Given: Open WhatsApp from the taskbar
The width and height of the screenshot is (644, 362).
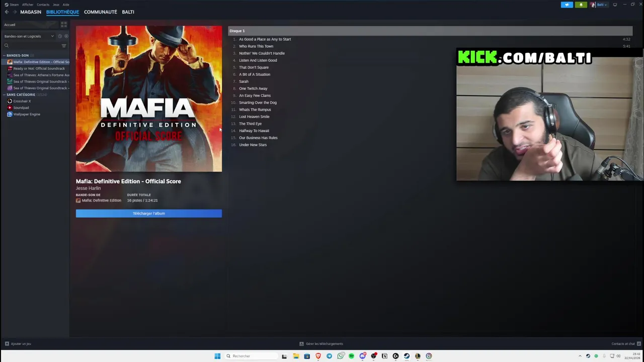Looking at the screenshot, I should (341, 356).
